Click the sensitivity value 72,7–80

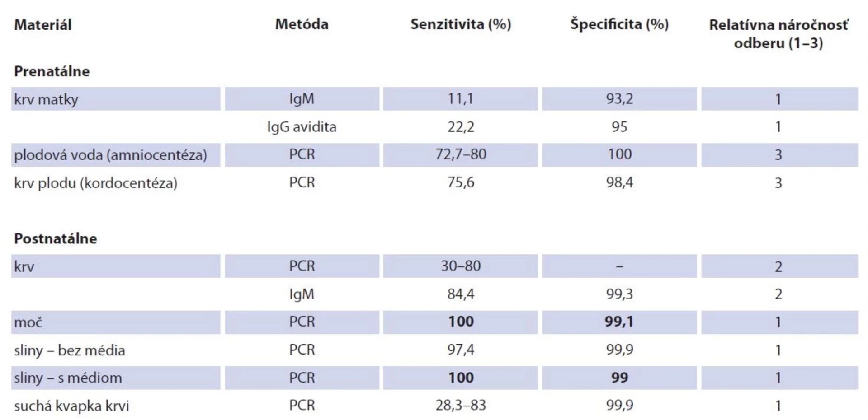tap(461, 154)
